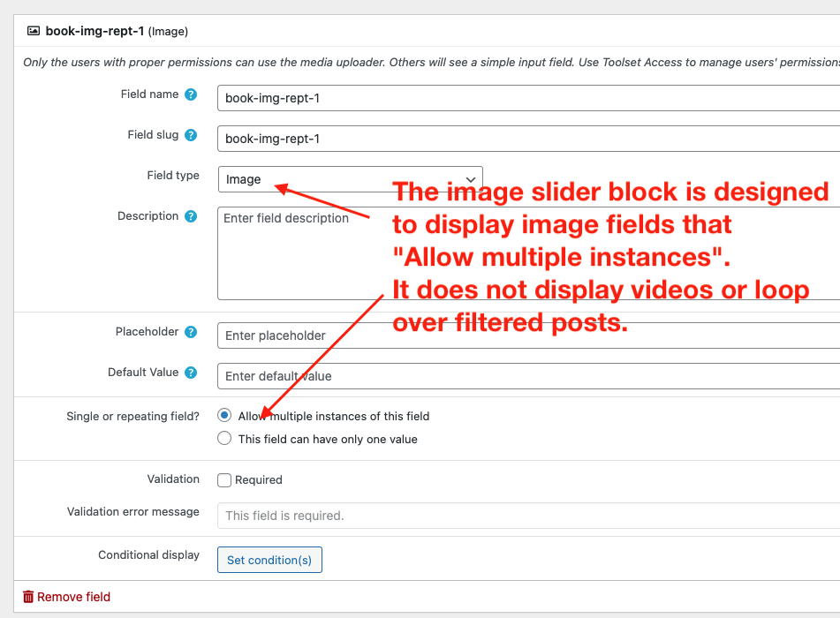Focus the Enter placeholder input
This screenshot has width=840, height=618.
point(528,335)
